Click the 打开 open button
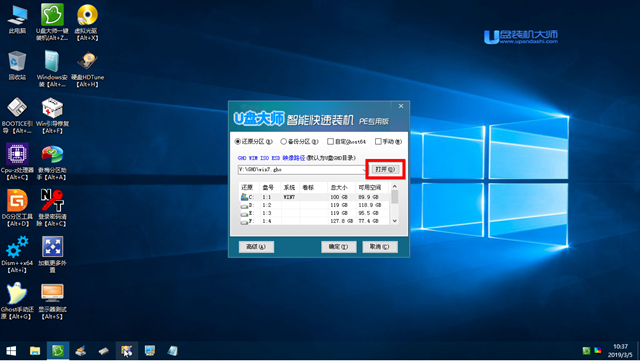 [x=385, y=169]
